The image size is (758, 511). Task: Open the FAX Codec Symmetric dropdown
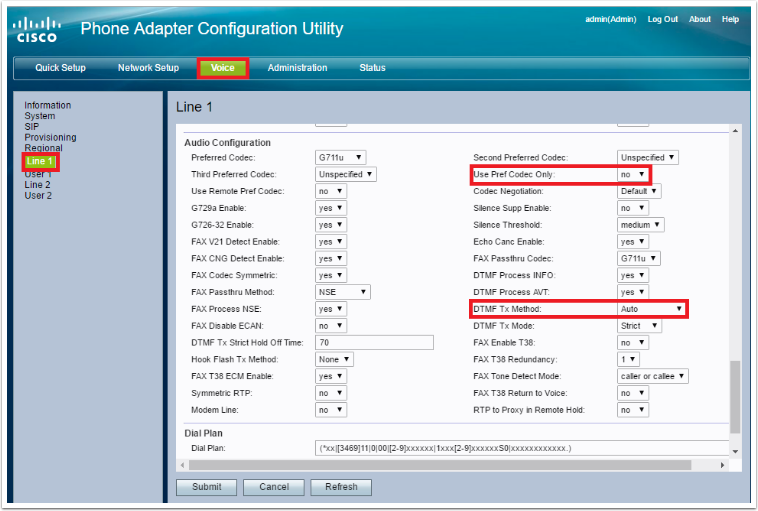coord(331,276)
